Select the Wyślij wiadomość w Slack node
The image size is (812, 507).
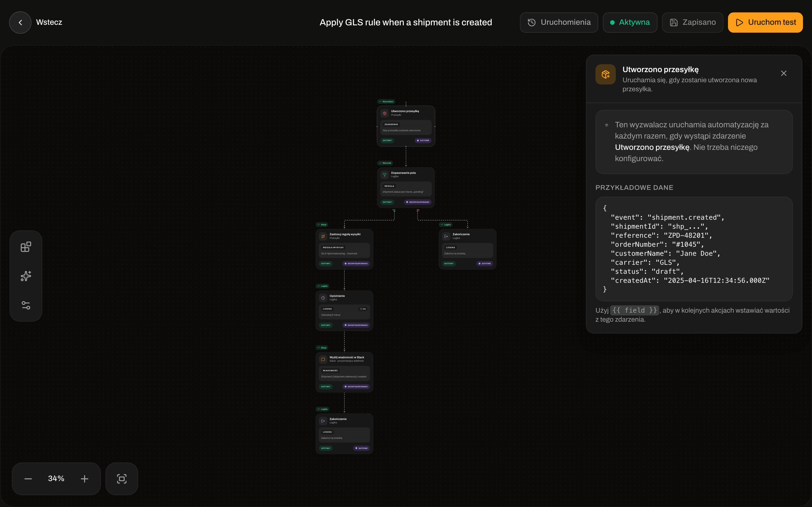pyautogui.click(x=344, y=372)
